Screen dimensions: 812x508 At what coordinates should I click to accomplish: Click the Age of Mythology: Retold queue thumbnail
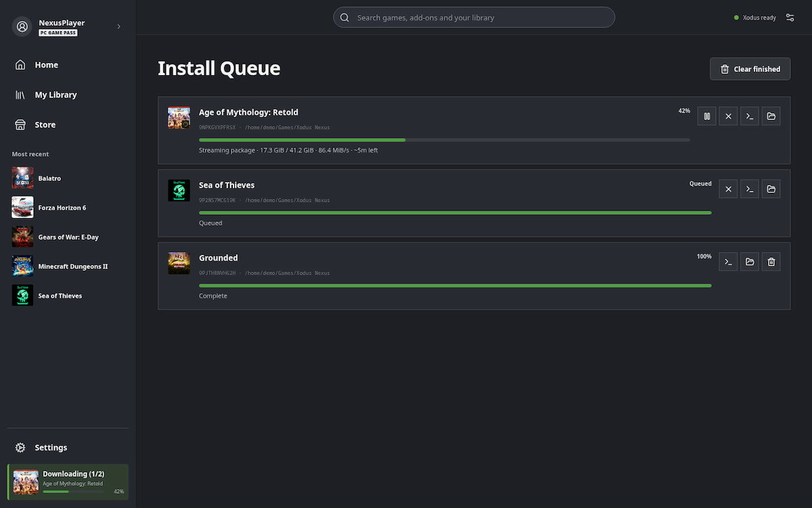179,117
